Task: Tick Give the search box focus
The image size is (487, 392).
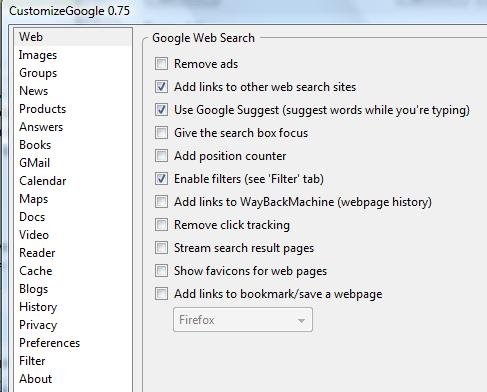Action: [x=161, y=133]
